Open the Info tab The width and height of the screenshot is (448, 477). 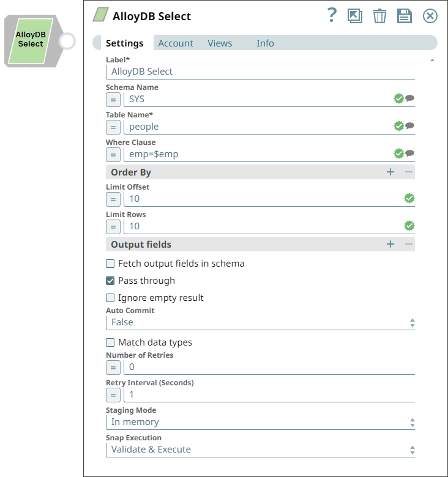click(x=265, y=43)
